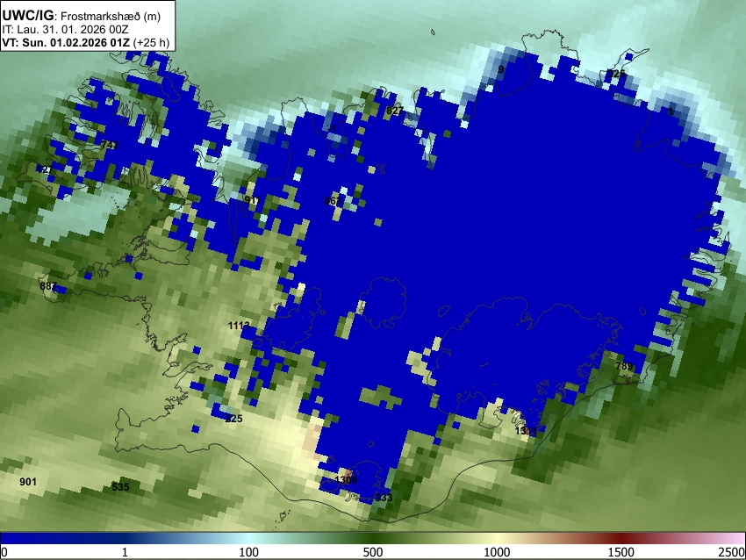Click the 1311 map value
Viewport: 746px width, 560px height.
click(526, 431)
